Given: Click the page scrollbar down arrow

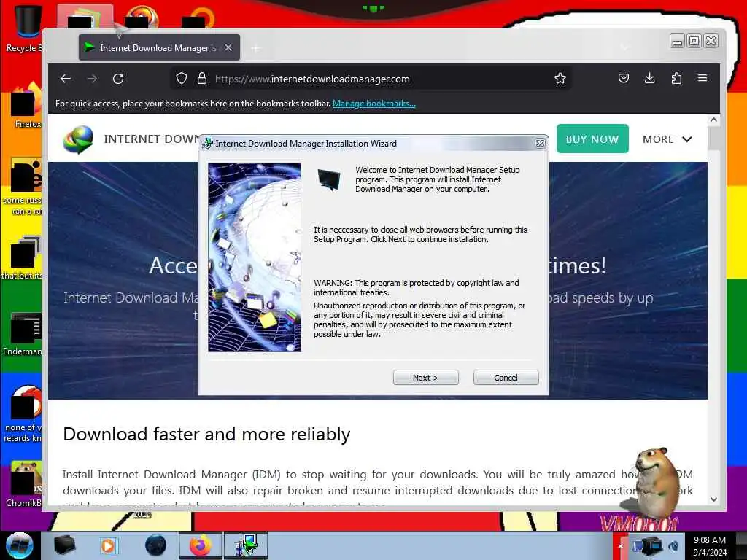Looking at the screenshot, I should point(713,499).
